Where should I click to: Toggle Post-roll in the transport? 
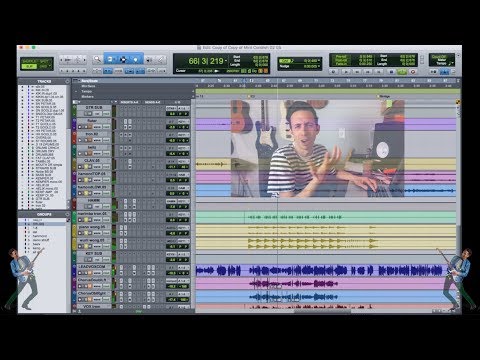341,60
